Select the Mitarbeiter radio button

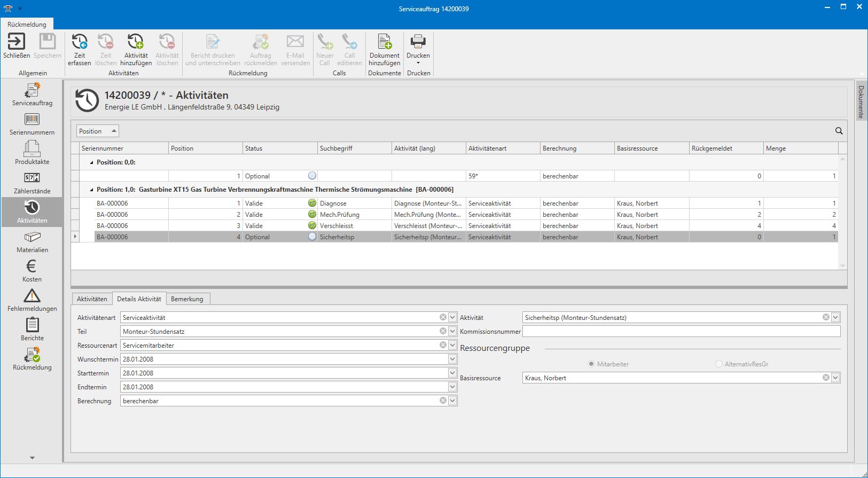click(x=591, y=364)
